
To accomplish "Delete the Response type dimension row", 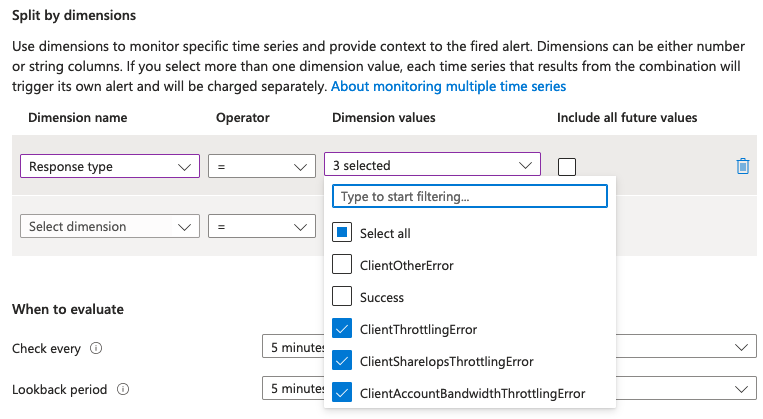I will coord(742,167).
